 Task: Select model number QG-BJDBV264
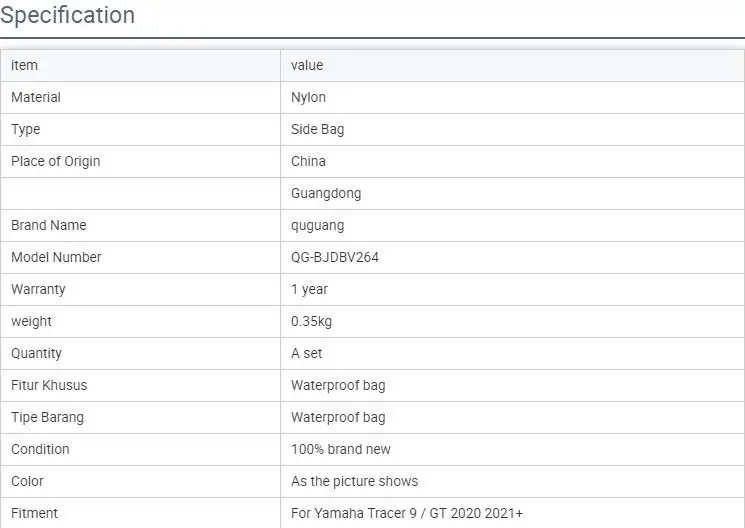(x=335, y=257)
